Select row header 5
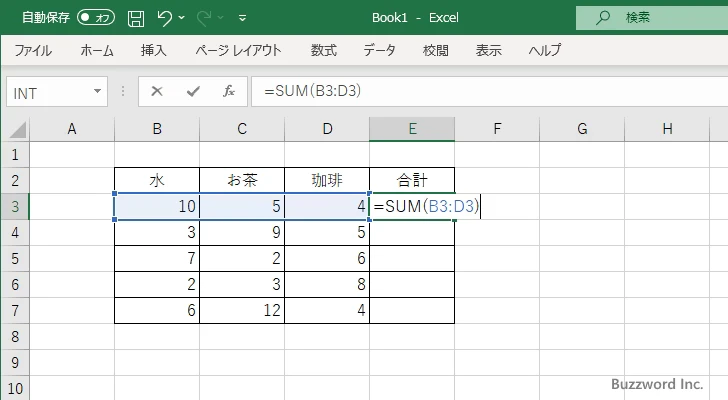728x400 pixels. point(14,258)
